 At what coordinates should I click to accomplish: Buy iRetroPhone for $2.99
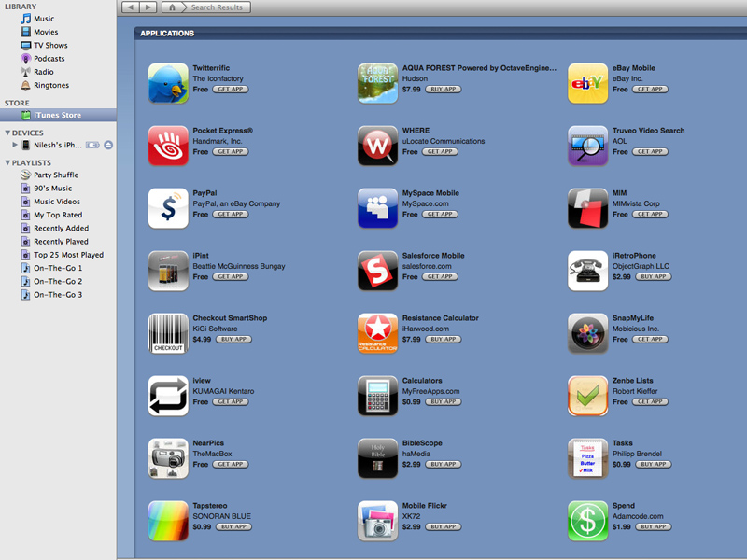[x=654, y=276]
